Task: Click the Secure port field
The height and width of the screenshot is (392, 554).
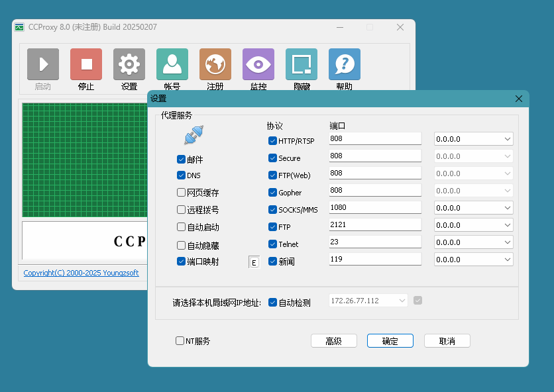Action: pyautogui.click(x=375, y=156)
